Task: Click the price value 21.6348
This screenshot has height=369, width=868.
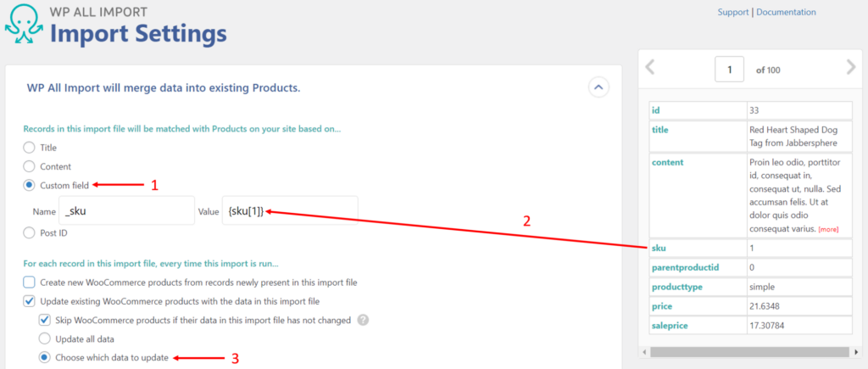Action: [x=765, y=306]
